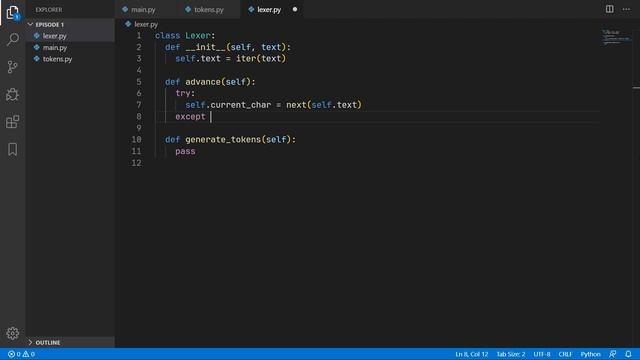Open the Manage gear icon
The height and width of the screenshot is (360, 640).
13,333
